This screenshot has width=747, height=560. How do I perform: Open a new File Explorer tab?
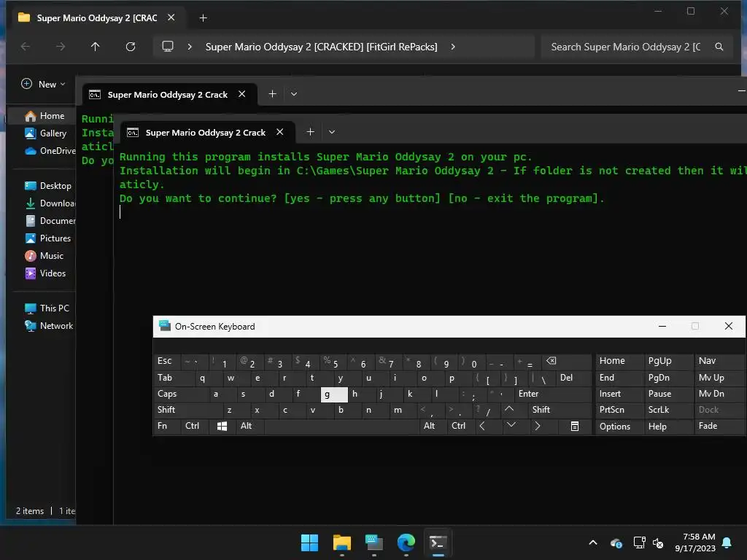[203, 18]
